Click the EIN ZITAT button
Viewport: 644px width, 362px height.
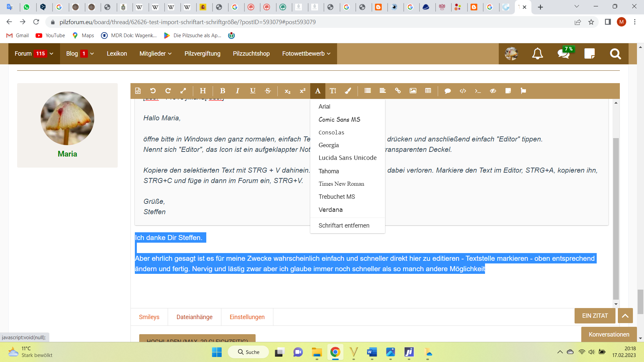[x=595, y=316]
